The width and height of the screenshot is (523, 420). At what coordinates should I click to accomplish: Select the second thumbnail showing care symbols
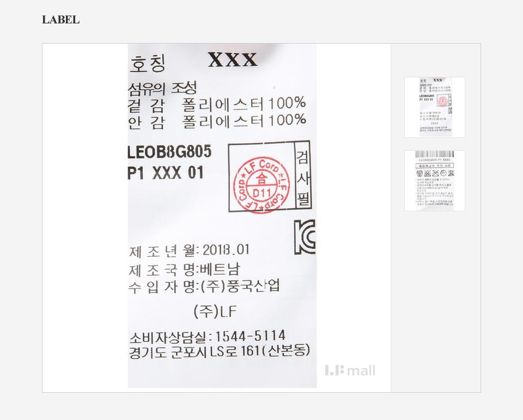(435, 181)
